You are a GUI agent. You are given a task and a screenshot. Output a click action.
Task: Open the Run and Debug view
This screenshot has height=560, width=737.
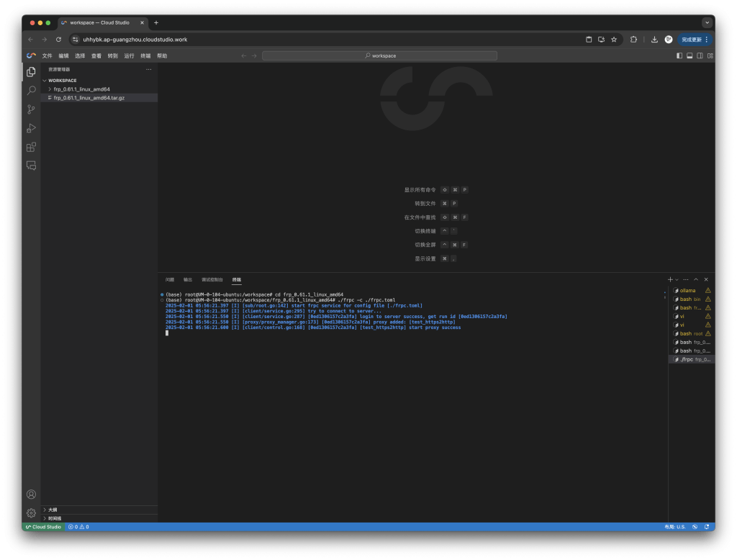pyautogui.click(x=31, y=128)
